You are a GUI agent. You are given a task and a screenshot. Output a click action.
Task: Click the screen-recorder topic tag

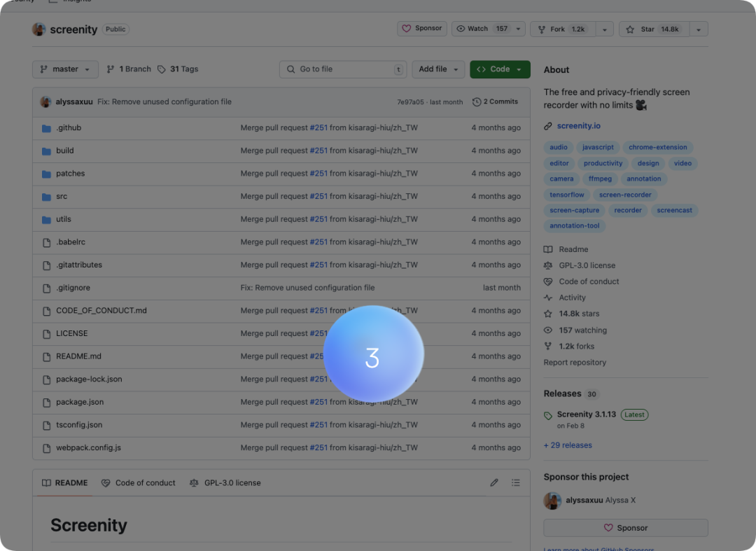point(625,195)
